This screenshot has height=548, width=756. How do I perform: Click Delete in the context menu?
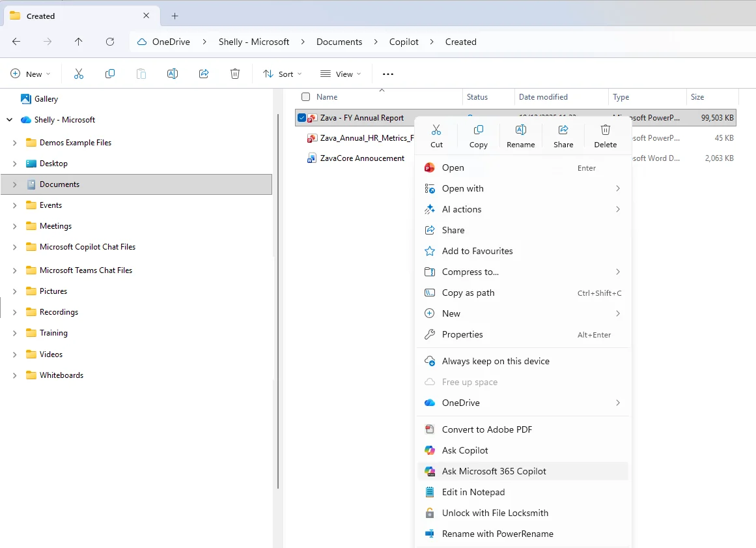pyautogui.click(x=605, y=136)
